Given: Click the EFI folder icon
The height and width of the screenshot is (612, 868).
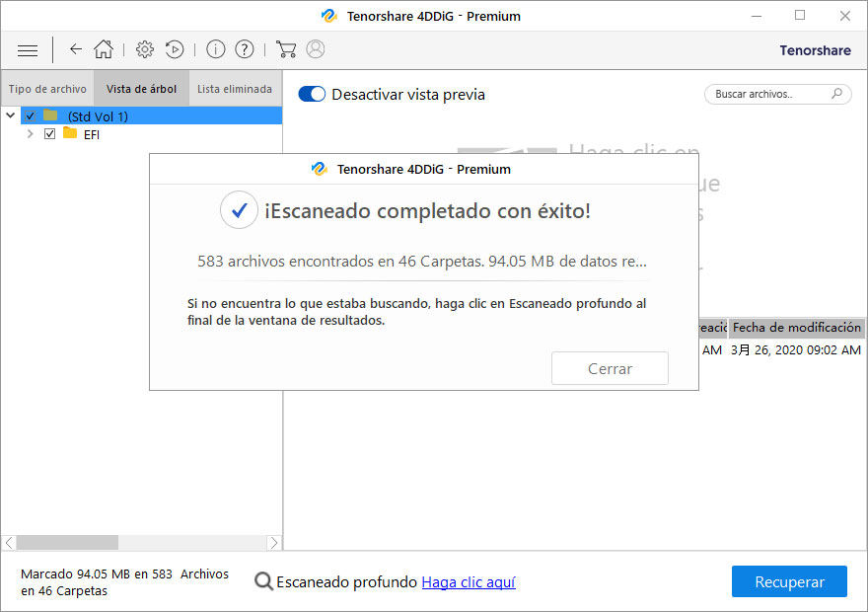Looking at the screenshot, I should [x=70, y=133].
